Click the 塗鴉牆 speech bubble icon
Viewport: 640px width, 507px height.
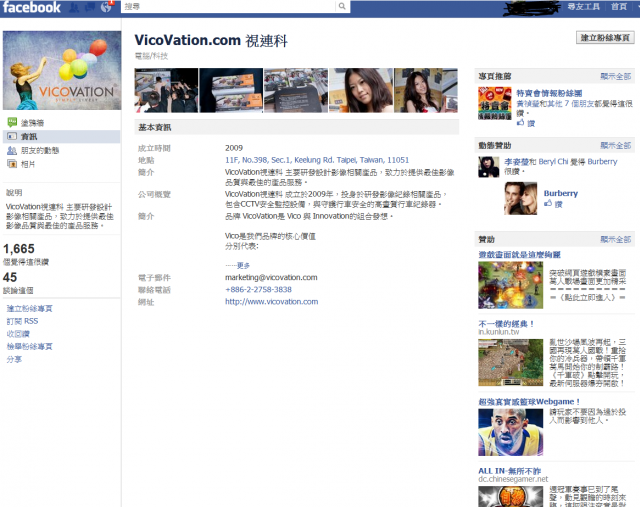pos(12,122)
